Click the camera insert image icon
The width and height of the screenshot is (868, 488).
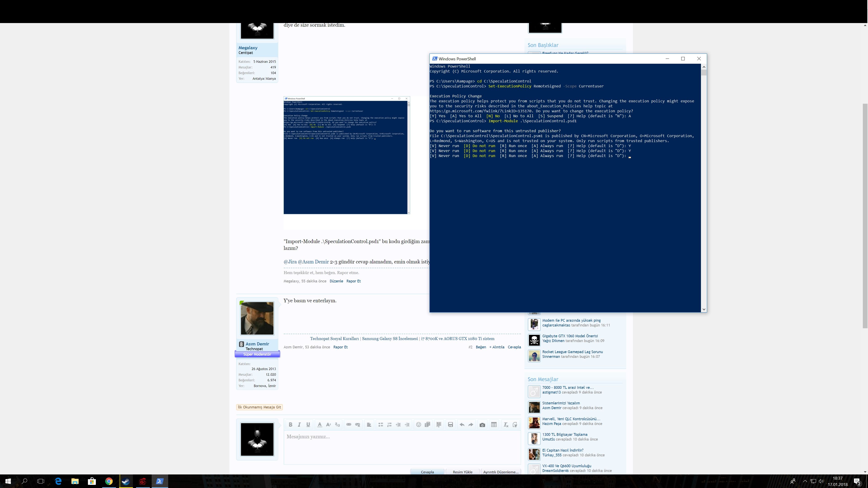click(x=482, y=425)
